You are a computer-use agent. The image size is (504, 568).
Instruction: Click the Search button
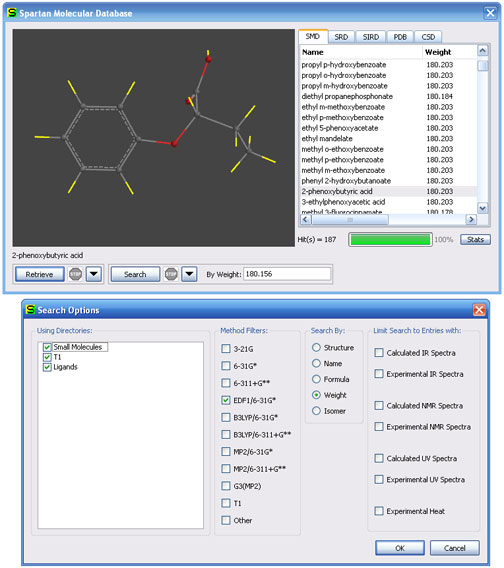(x=135, y=274)
